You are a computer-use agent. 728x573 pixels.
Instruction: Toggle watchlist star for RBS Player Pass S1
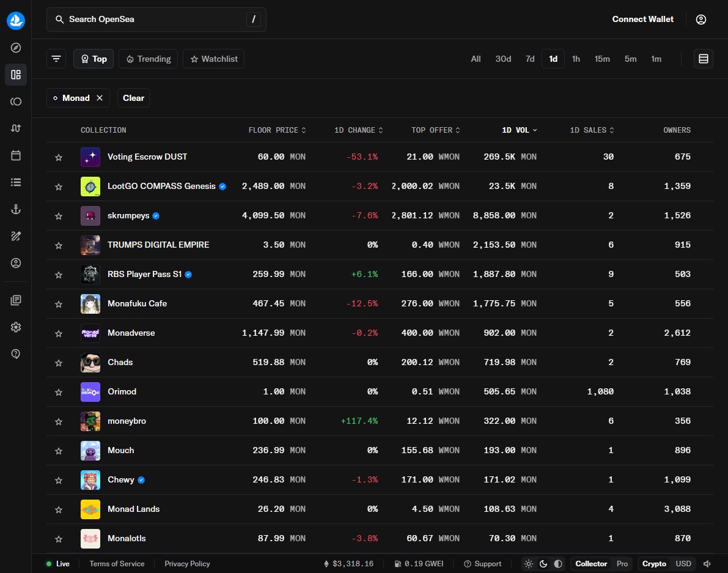[x=59, y=275]
